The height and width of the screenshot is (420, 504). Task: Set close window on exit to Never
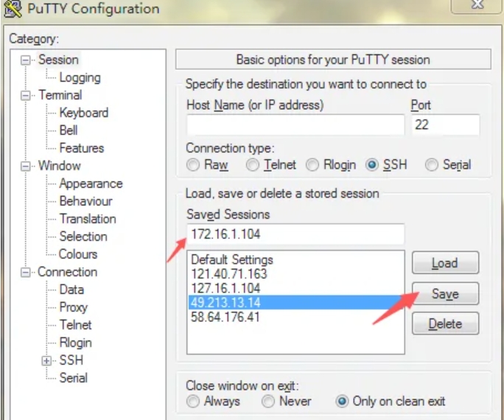pos(287,402)
